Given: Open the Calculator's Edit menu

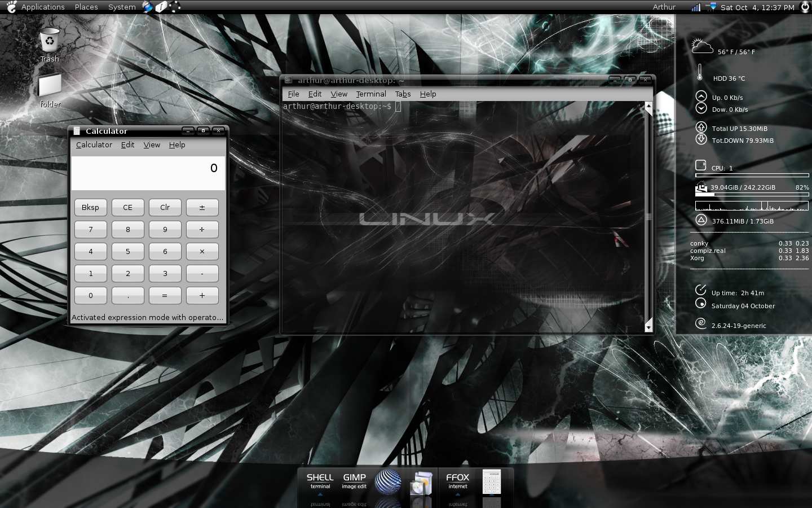Looking at the screenshot, I should 127,144.
